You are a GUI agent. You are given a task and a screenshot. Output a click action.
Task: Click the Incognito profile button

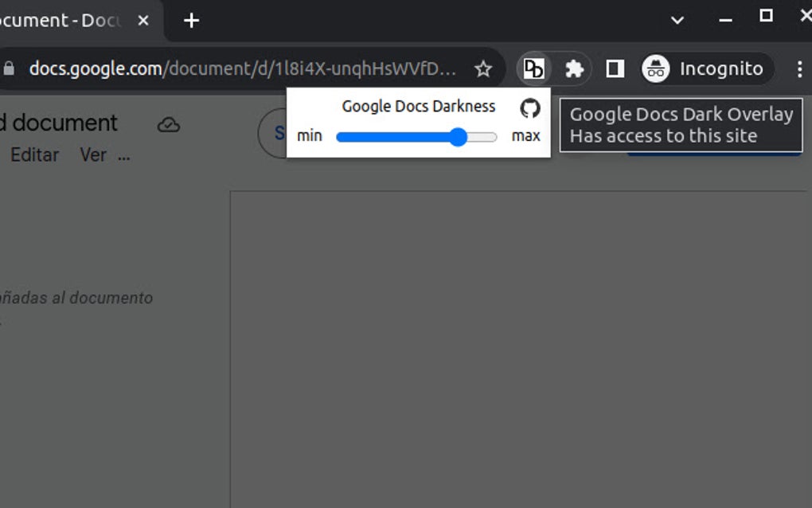[x=707, y=68]
